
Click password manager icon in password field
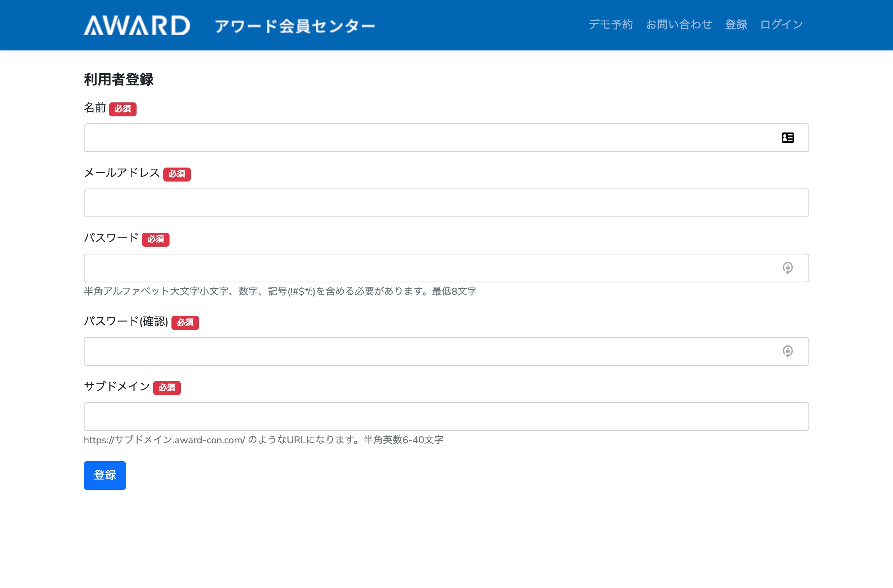(x=787, y=268)
